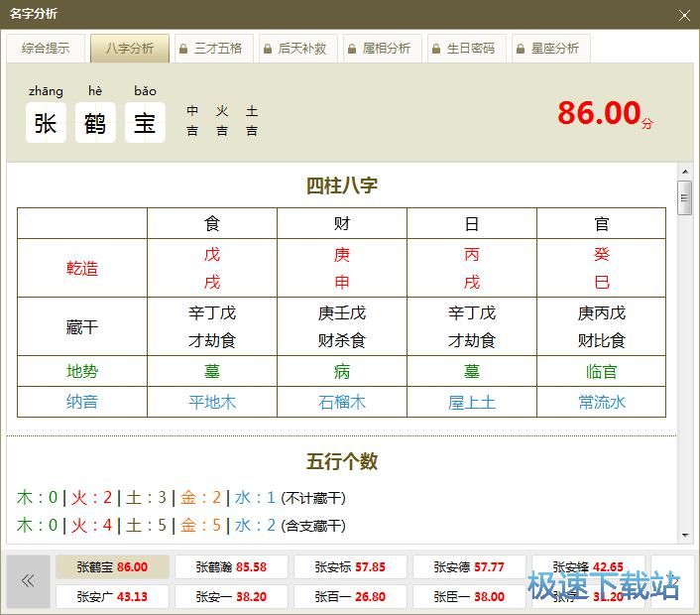Click the pinyin bǎo
700x615 pixels.
click(145, 90)
